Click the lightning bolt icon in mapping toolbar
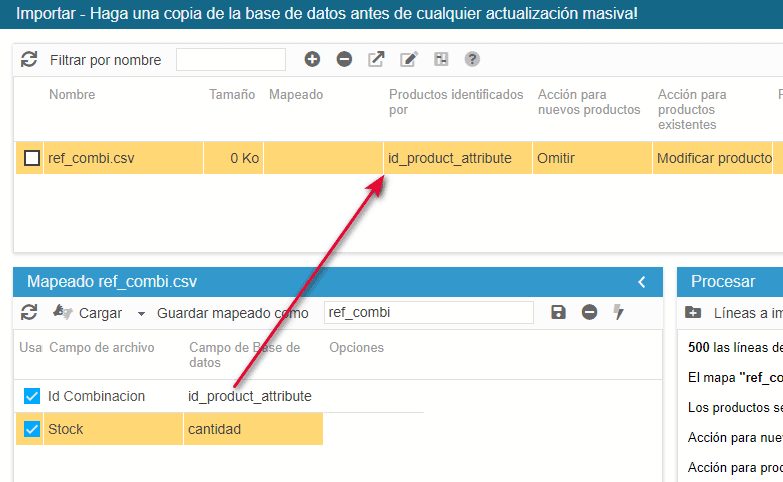783x482 pixels. [x=619, y=313]
